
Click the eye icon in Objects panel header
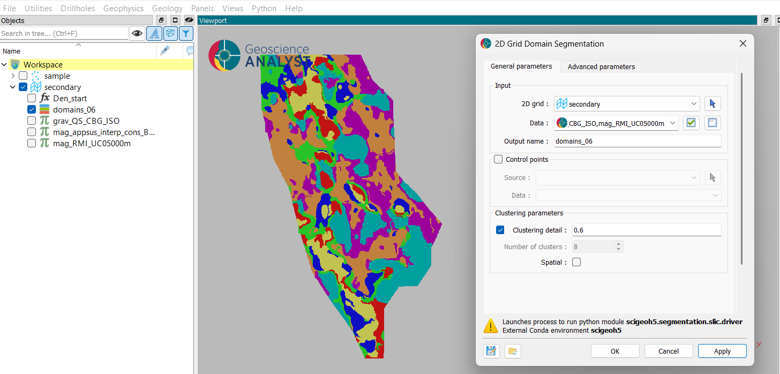(189, 20)
